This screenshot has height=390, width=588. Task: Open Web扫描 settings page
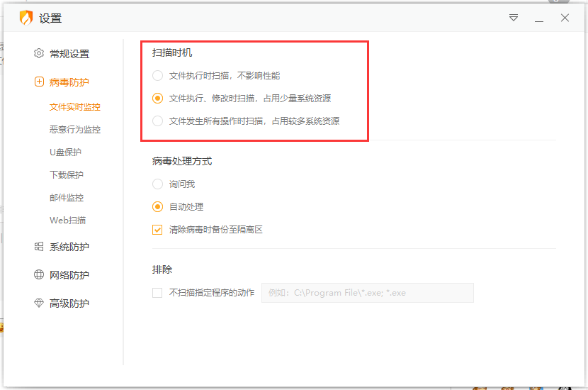(67, 221)
